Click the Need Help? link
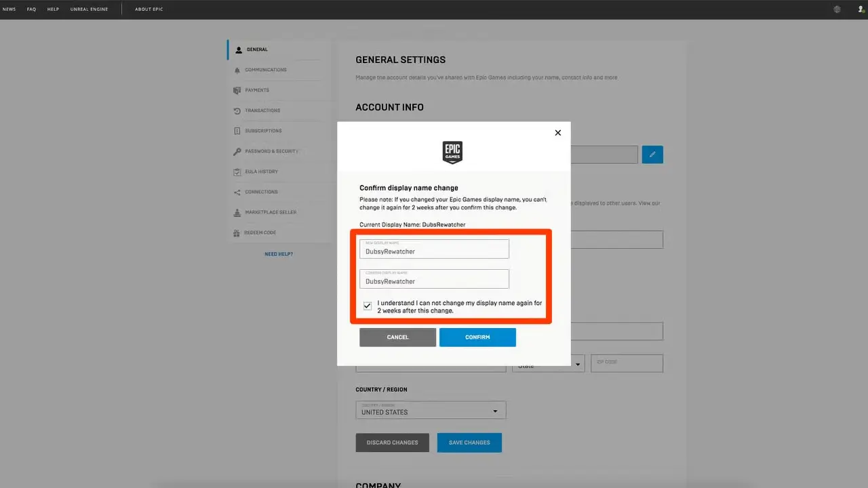 tap(279, 254)
